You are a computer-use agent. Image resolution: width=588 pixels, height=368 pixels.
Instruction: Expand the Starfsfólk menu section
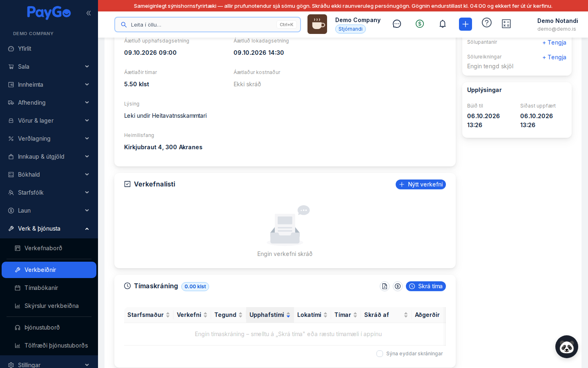coord(49,193)
